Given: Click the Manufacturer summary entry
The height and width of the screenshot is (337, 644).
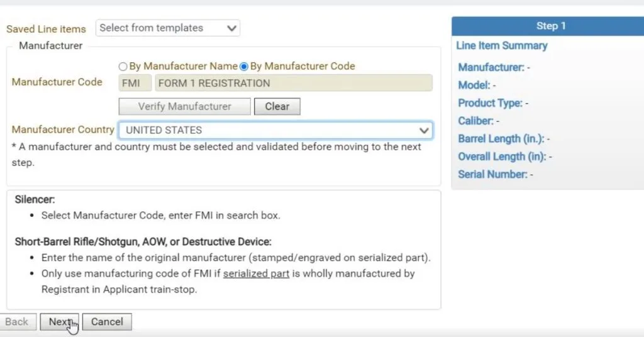Looking at the screenshot, I should [x=494, y=67].
